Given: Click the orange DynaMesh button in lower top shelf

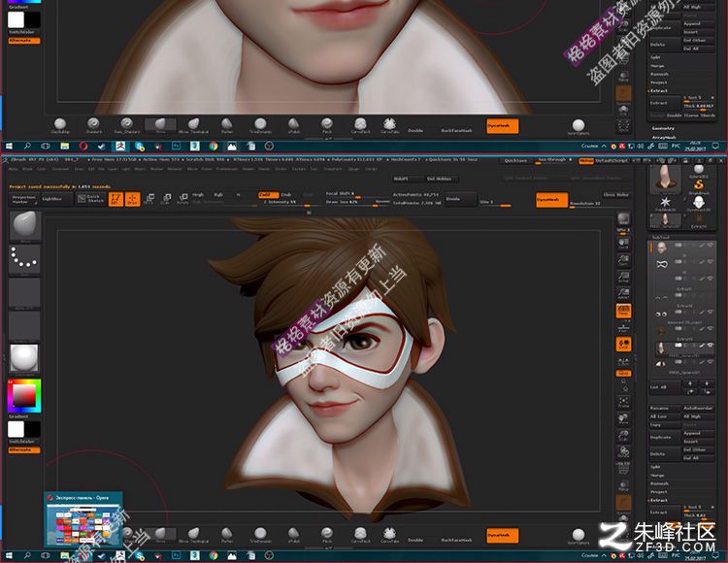Looking at the screenshot, I should point(551,200).
